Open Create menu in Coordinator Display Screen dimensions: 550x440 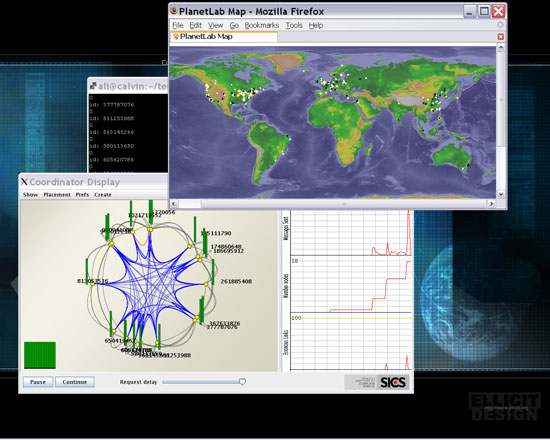point(103,195)
